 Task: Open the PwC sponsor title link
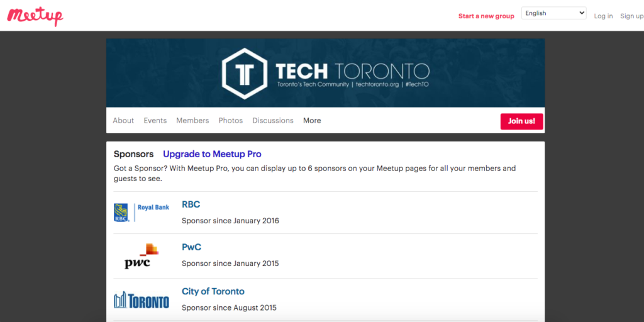[191, 247]
